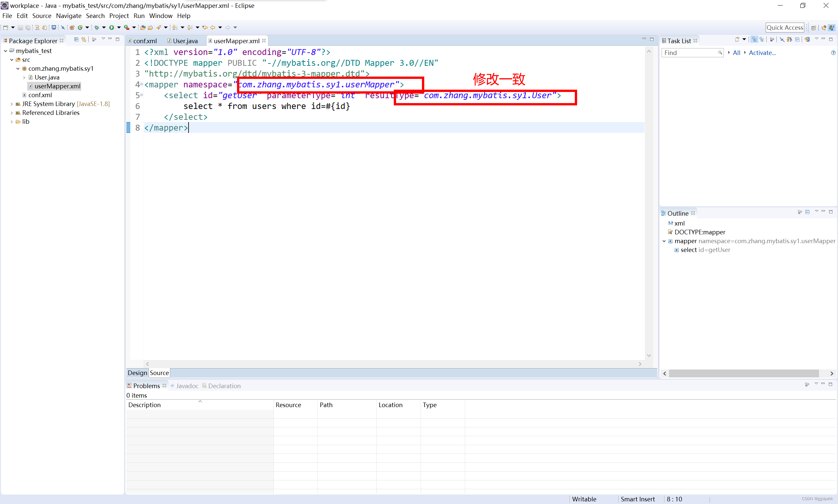Click Focus on Active Task in Problems view
838x504 pixels.
807,385
